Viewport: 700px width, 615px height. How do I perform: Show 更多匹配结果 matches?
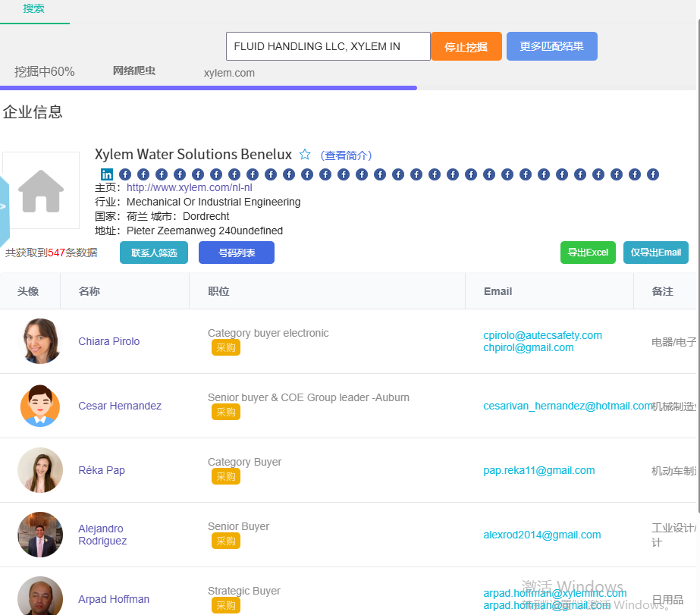552,46
